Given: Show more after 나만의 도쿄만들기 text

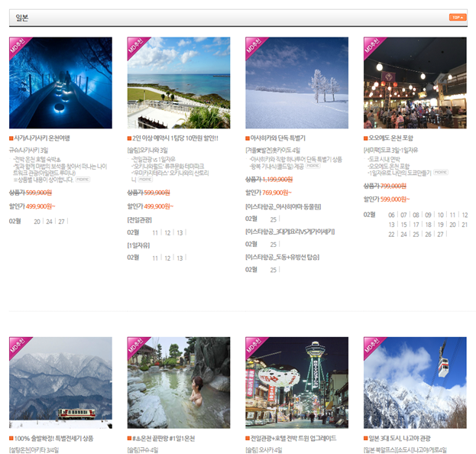Looking at the screenshot, I should click(x=441, y=173).
